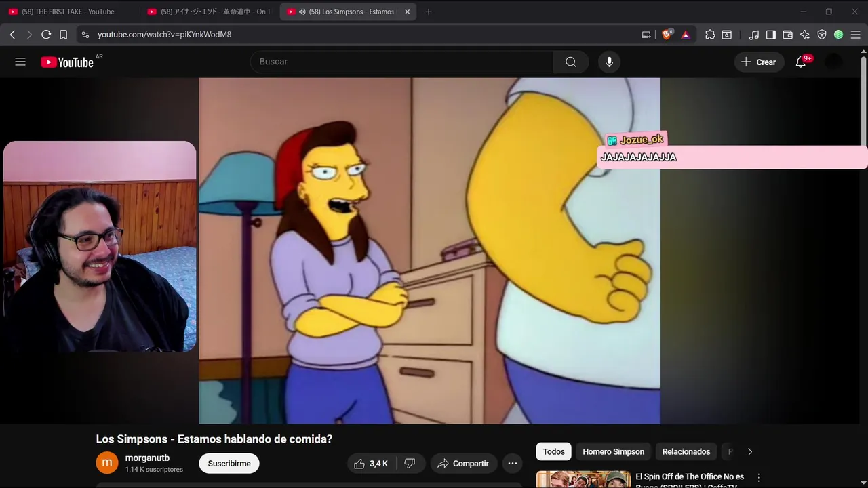Open El Spin Off de The Office title
868x488 pixels.
point(690,480)
